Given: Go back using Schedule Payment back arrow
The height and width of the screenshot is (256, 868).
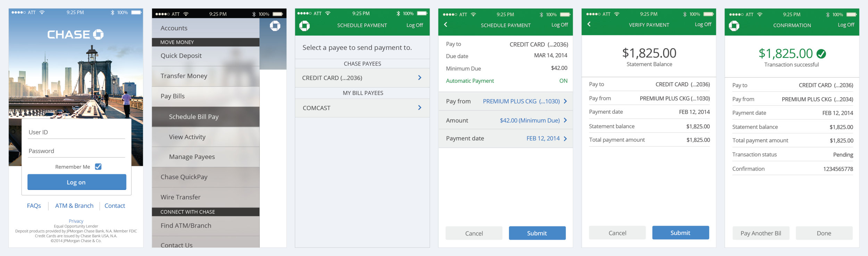Looking at the screenshot, I should (x=446, y=25).
